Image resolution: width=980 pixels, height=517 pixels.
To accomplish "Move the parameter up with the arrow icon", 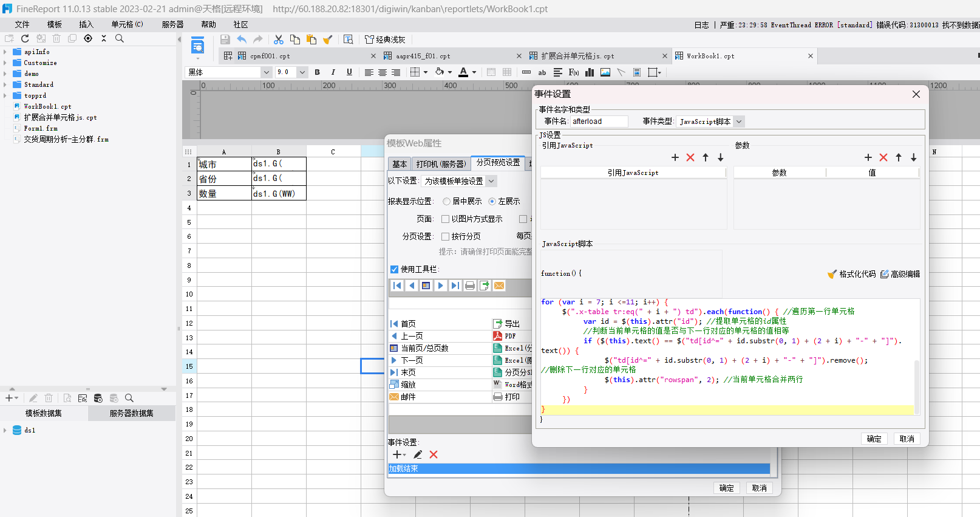I will (x=899, y=157).
